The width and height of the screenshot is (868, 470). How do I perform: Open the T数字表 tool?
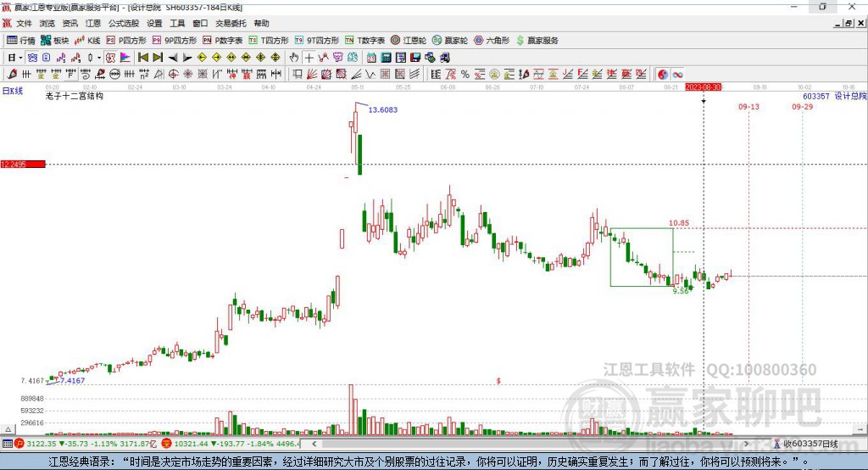(x=364, y=41)
